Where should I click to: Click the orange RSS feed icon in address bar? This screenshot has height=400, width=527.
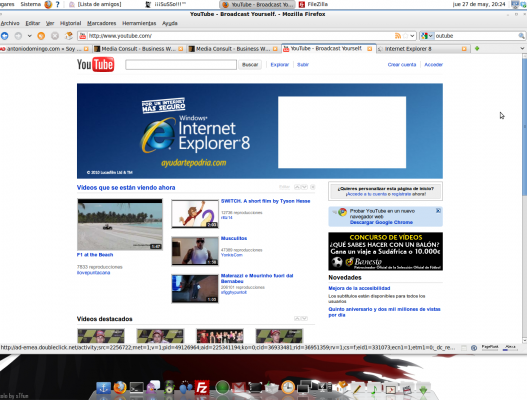398,36
